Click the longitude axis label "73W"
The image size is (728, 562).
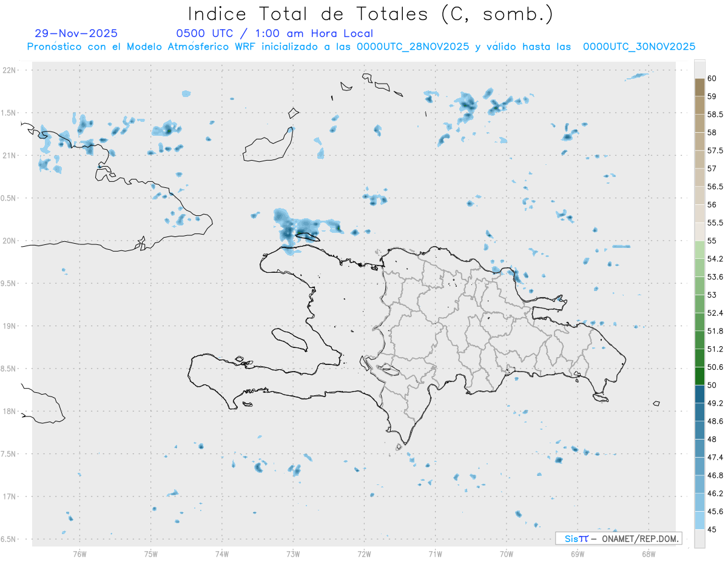(x=293, y=554)
